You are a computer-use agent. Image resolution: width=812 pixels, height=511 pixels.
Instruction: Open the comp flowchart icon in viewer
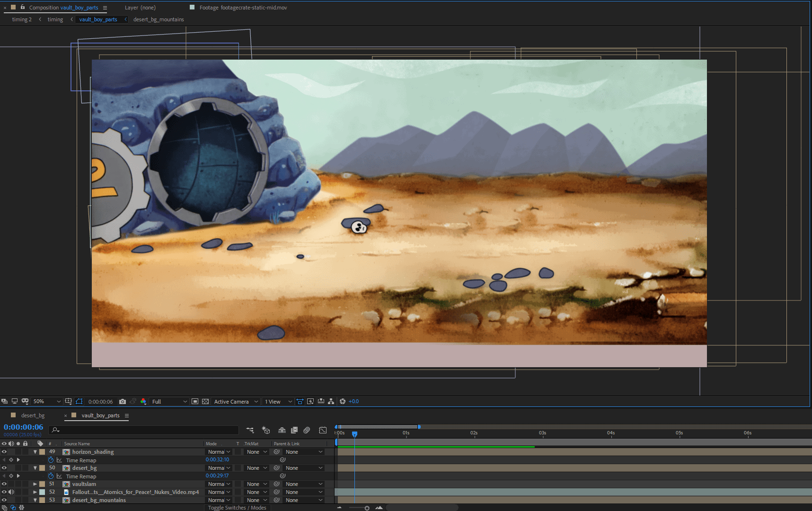tap(331, 401)
